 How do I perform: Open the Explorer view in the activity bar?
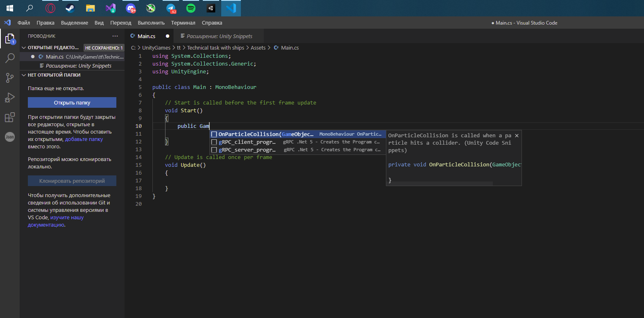point(10,39)
